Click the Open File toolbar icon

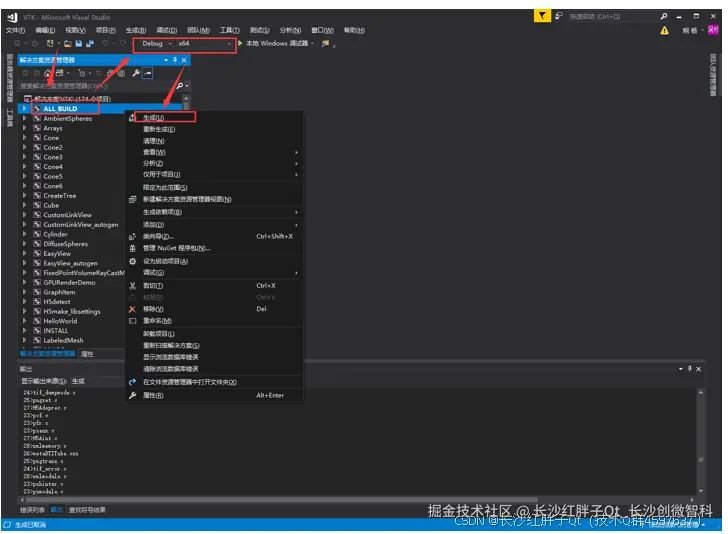pyautogui.click(x=68, y=44)
